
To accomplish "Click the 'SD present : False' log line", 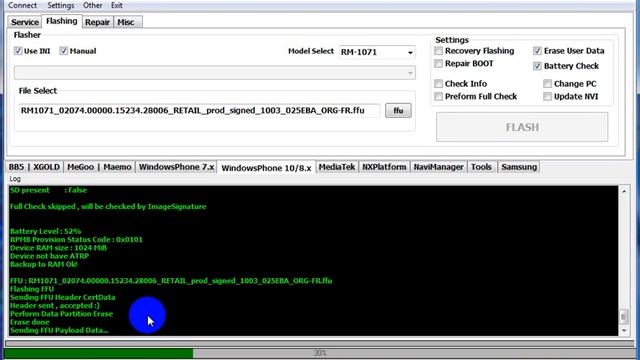I will (x=48, y=190).
